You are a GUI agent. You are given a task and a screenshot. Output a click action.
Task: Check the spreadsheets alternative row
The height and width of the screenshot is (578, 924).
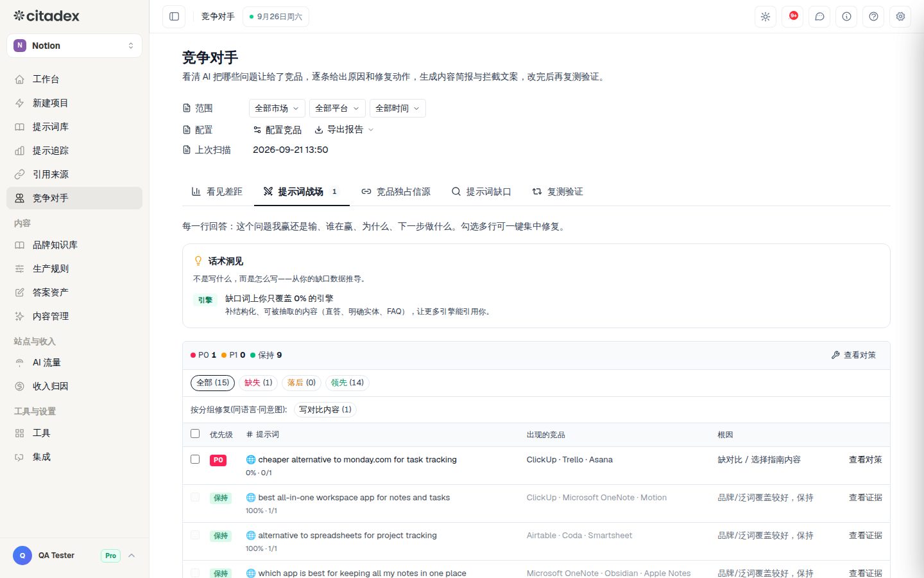coord(195,535)
